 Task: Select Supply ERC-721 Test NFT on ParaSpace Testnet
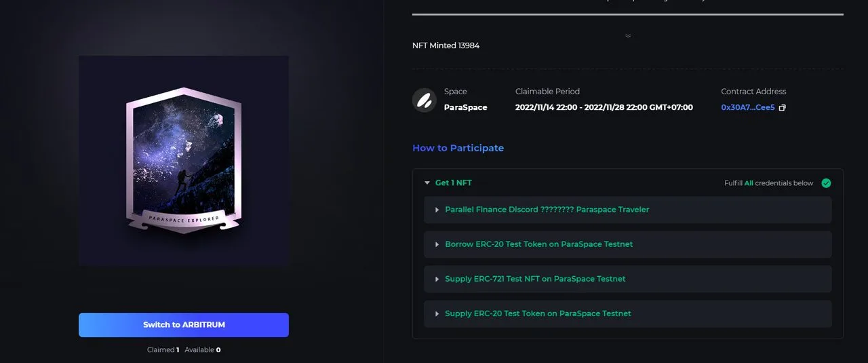[x=628, y=279]
